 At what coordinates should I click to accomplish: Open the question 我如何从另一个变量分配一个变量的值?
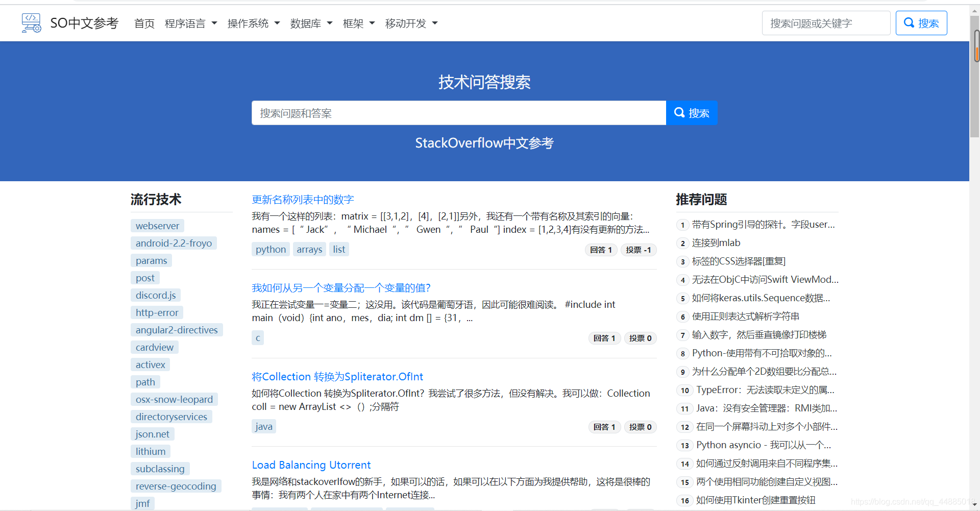pyautogui.click(x=340, y=287)
